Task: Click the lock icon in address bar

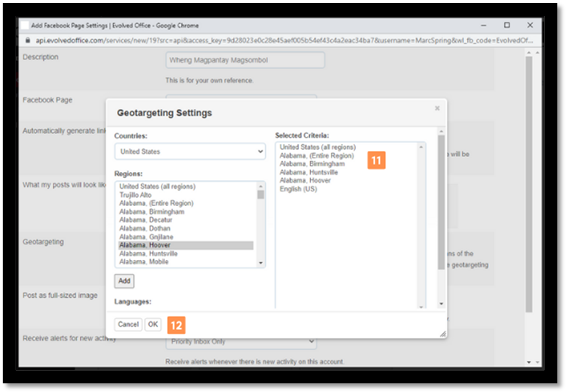Action: tap(27, 40)
